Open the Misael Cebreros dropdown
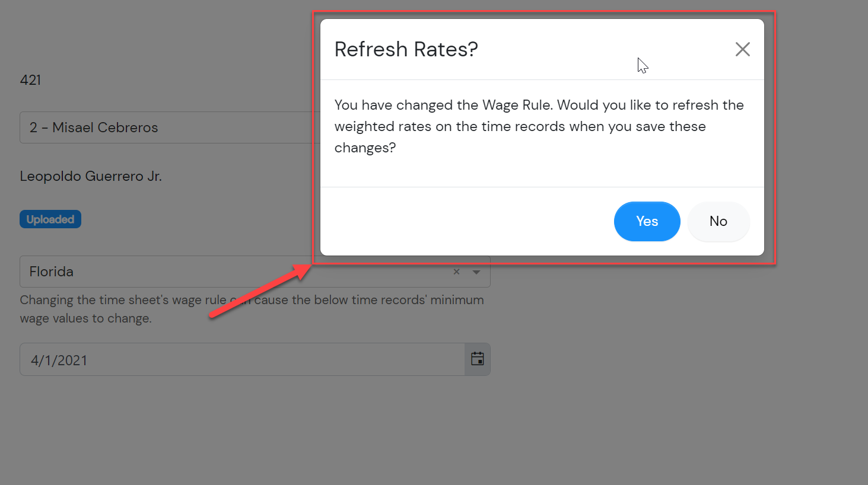The image size is (868, 485). point(166,127)
